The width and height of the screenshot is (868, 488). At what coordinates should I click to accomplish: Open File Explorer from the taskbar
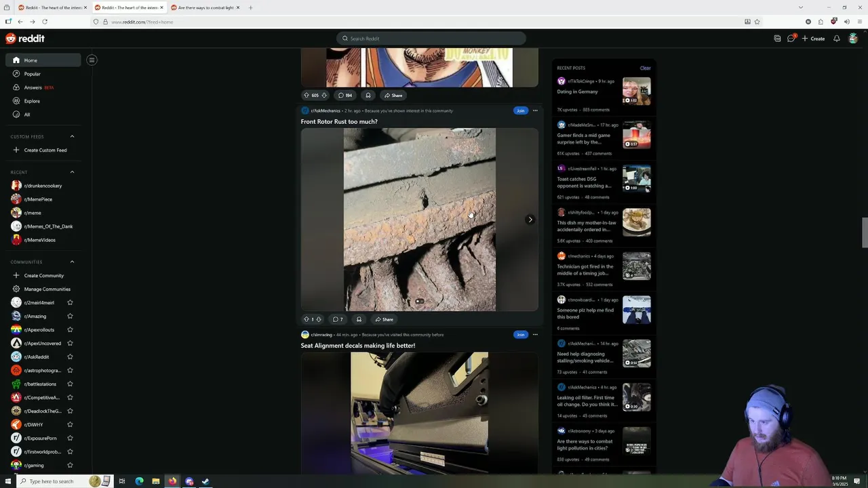point(156,481)
